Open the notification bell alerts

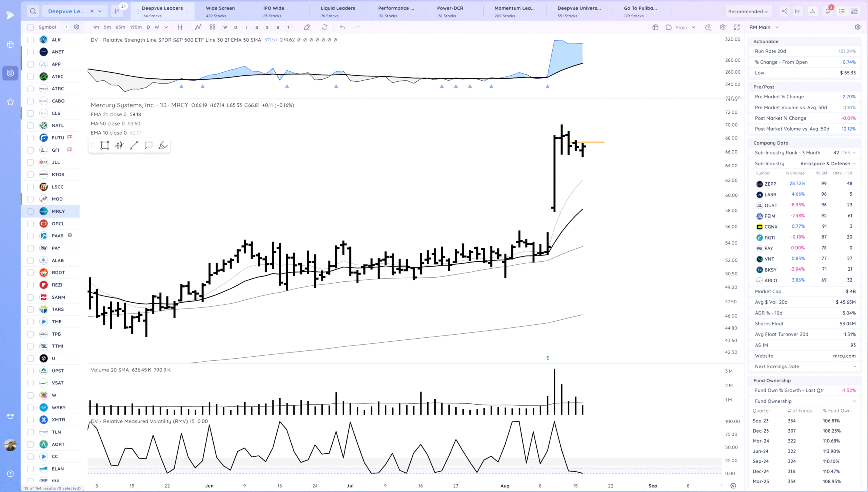click(x=827, y=11)
